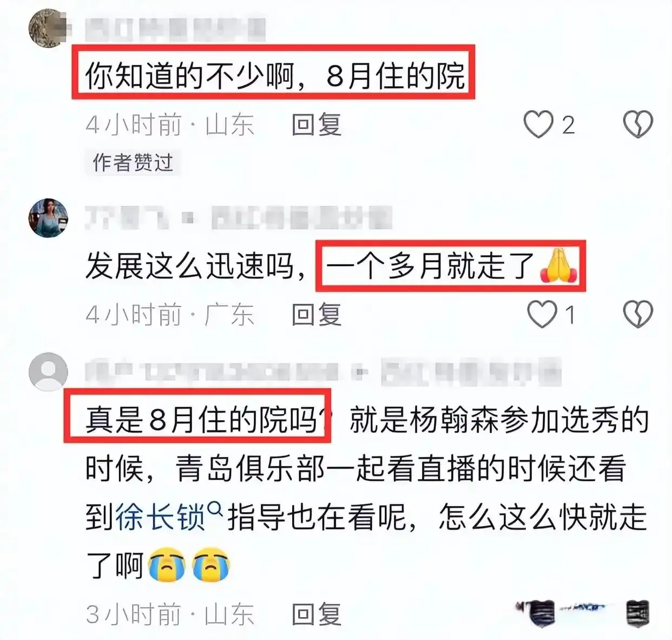Open the gray default user avatar
The width and height of the screenshot is (672, 640).
coord(48,371)
